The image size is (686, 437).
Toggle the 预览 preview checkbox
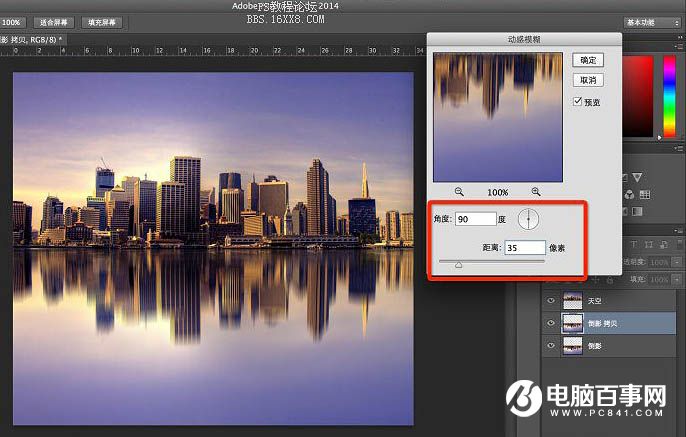pos(578,101)
